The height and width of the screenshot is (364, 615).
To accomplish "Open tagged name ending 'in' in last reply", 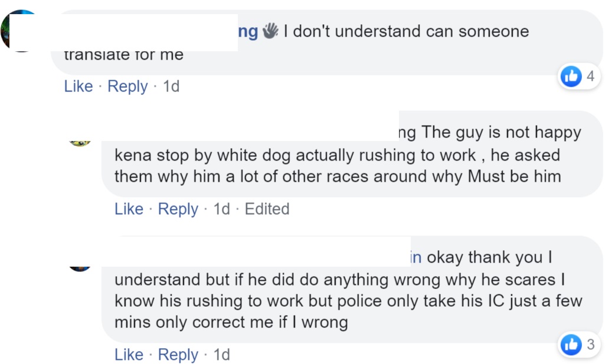I will pyautogui.click(x=416, y=257).
